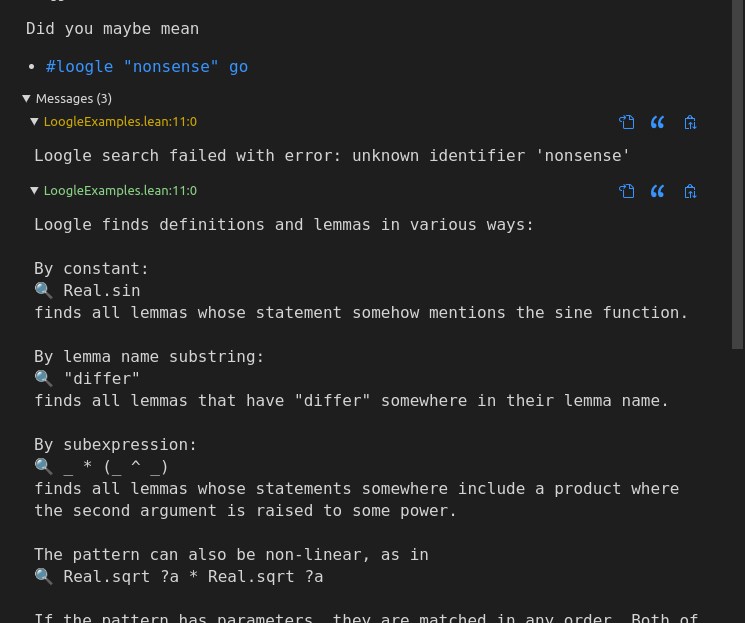Insert 'Loogle finds definitions' message as comment

(x=658, y=191)
